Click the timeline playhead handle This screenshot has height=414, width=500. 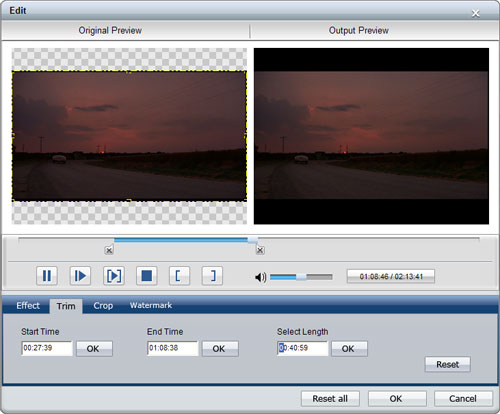(253, 240)
